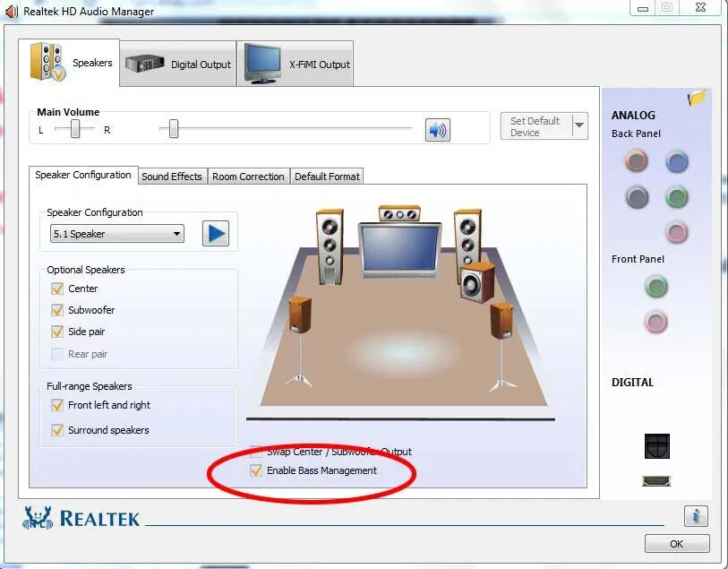
Task: Switch to the Digital Output tab
Action: pyautogui.click(x=178, y=65)
